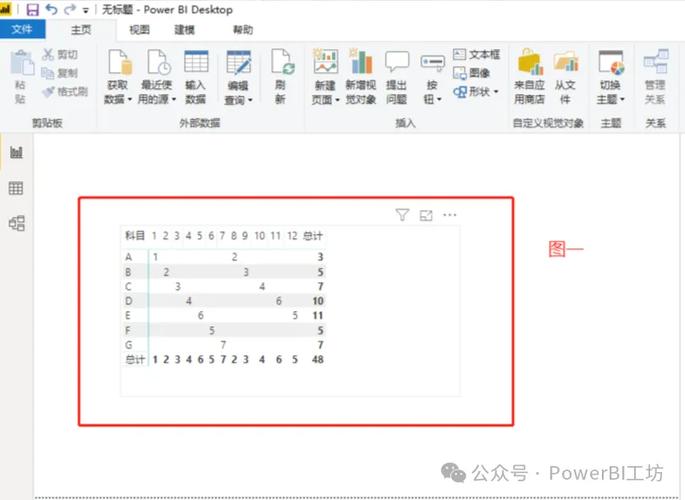Click the grand total value 48

318,359
